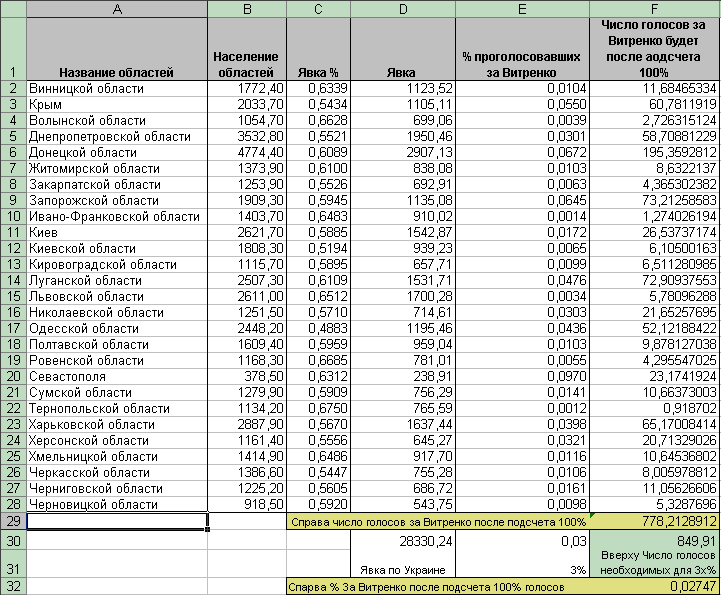Click label 'Справа число голосов за Витренко'
Screen dimensions: 721x595
(x=438, y=521)
